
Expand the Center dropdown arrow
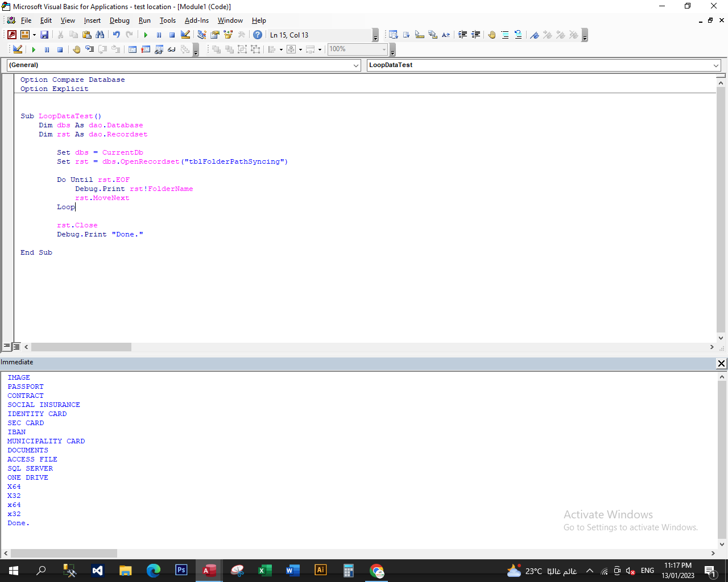click(x=300, y=49)
